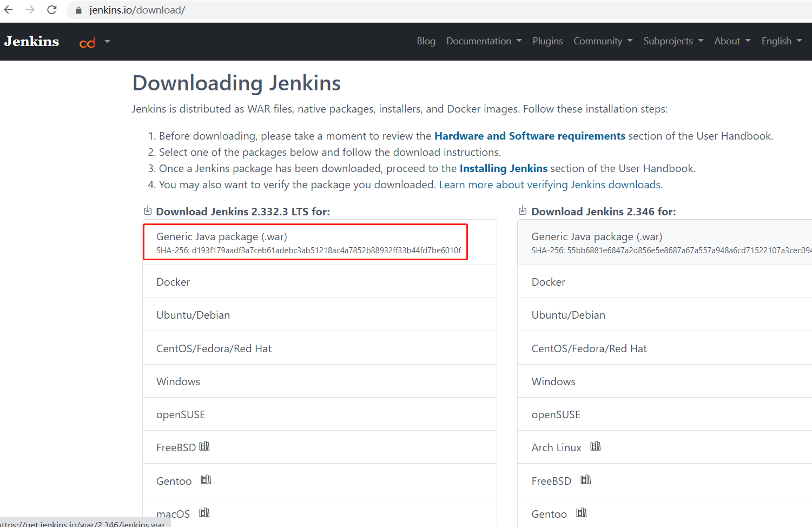Select openSUSE under Jenkins 2.346
The width and height of the screenshot is (812, 527).
click(665, 414)
